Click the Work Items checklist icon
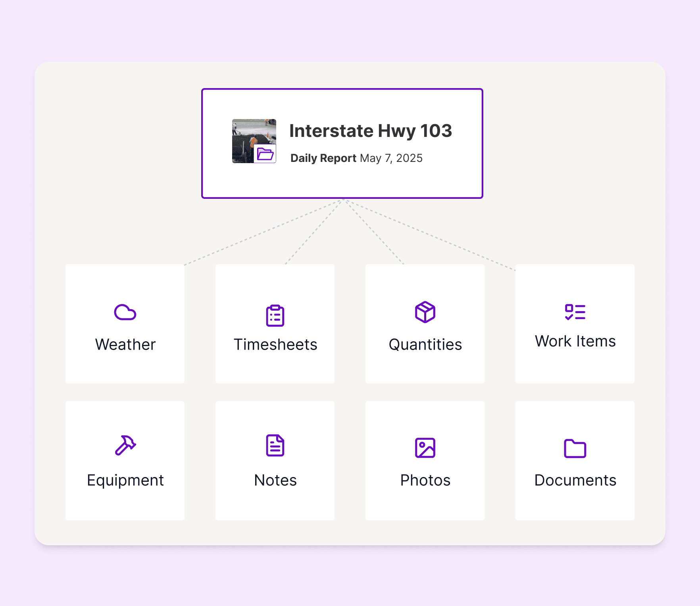700x606 pixels. coord(575,312)
